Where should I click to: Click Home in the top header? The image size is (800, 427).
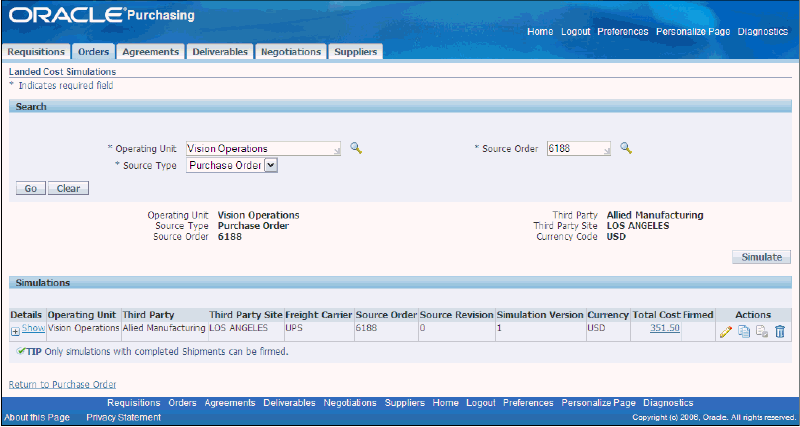[540, 32]
